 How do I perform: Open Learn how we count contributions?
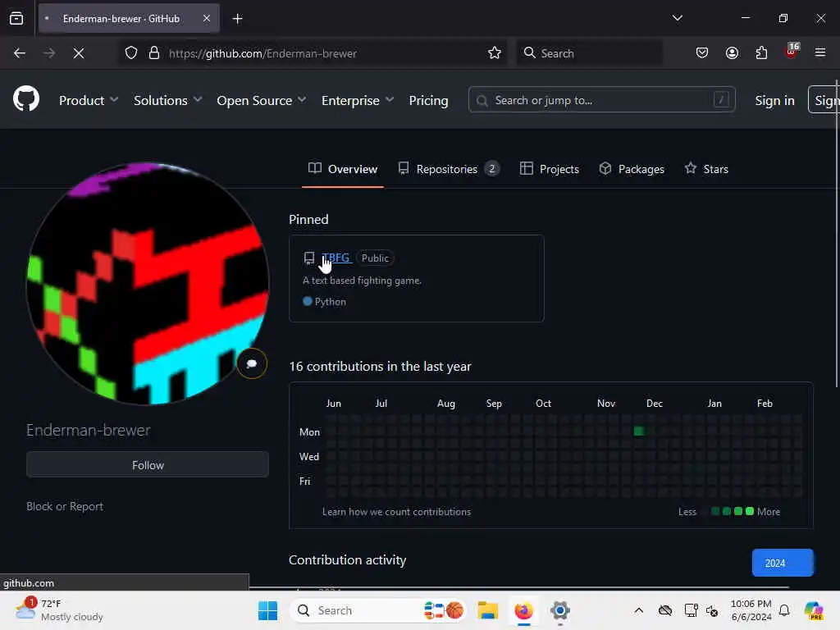[396, 512]
